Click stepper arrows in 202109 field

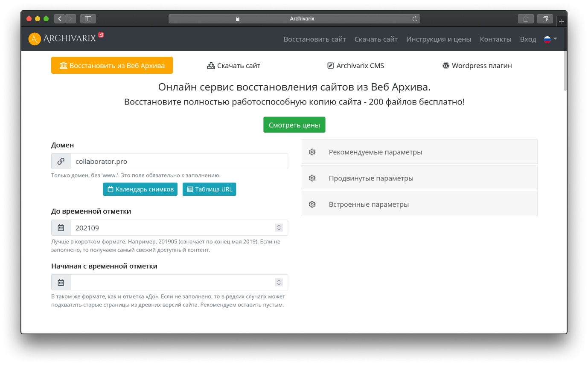[x=279, y=228]
